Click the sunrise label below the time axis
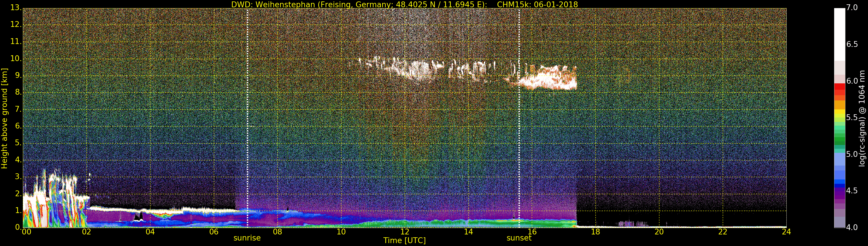 pos(247,238)
